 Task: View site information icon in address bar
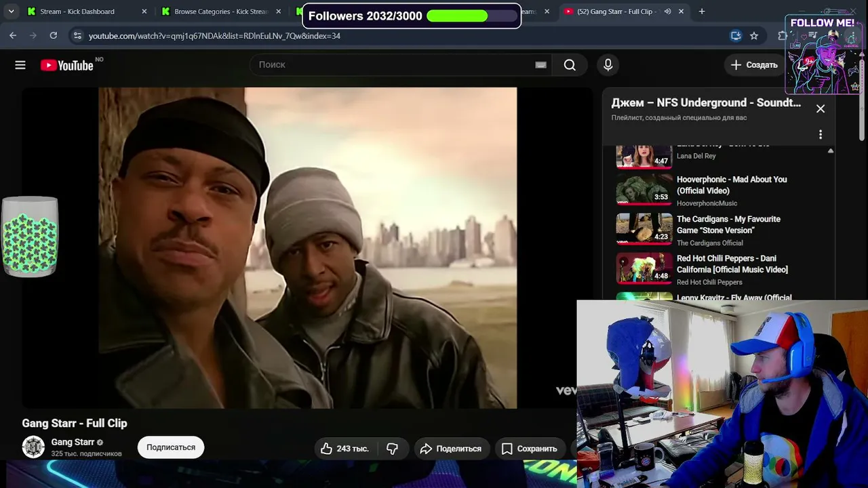(77, 36)
